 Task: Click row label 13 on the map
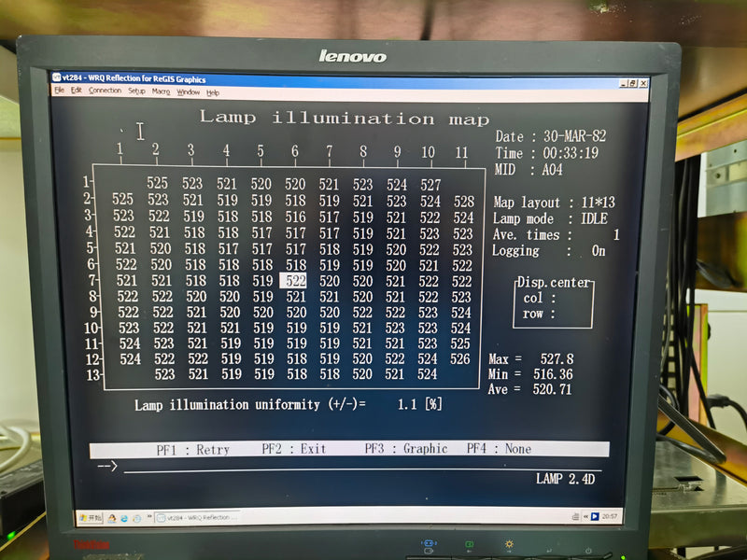92,375
